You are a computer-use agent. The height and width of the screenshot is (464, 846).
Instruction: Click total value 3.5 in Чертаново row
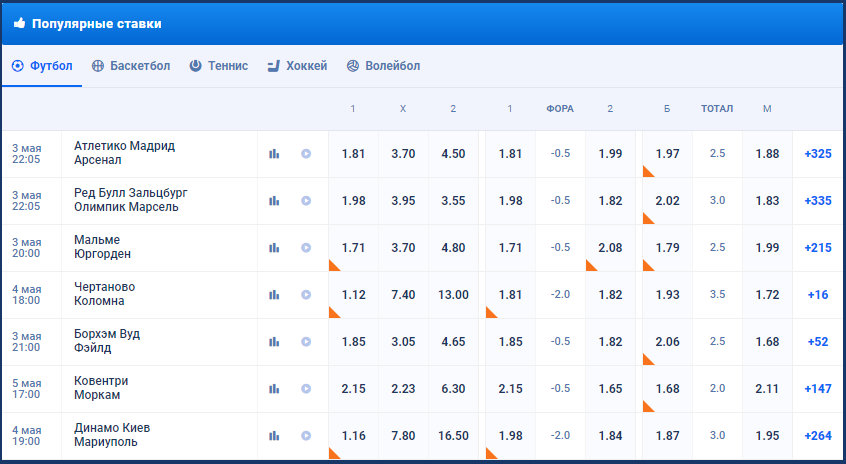tap(717, 294)
